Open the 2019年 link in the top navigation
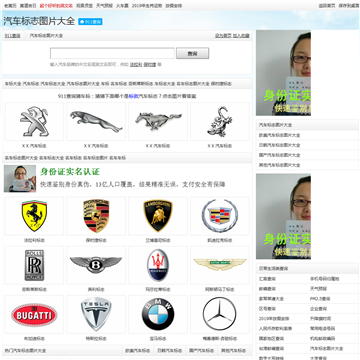This screenshot has width=360, height=360. pyautogui.click(x=147, y=6)
